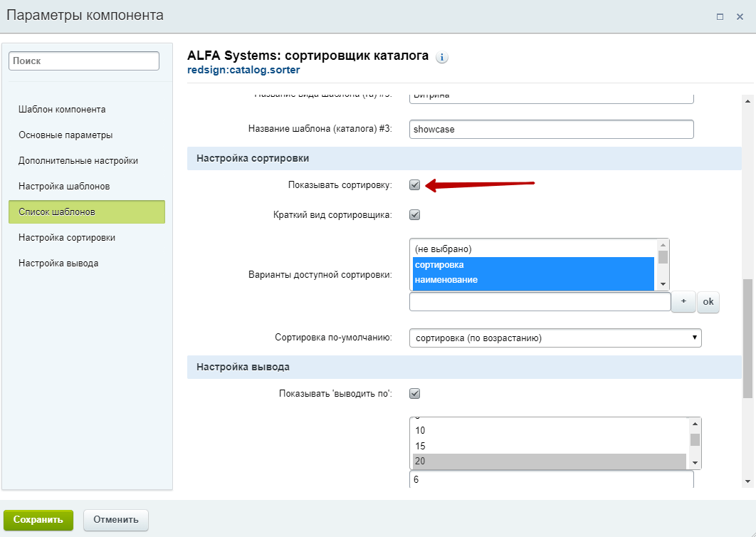Select '(не выбрано)' in sort variants list

coord(533,249)
